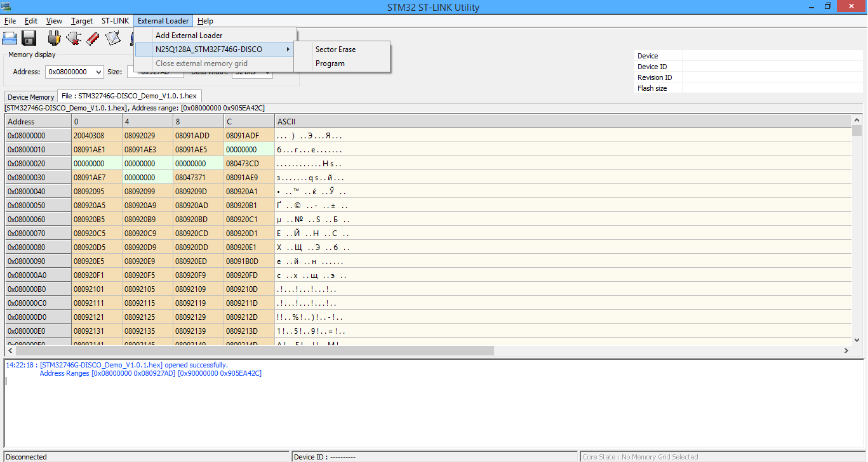Open the View menu
The image size is (868, 462).
(x=55, y=21)
